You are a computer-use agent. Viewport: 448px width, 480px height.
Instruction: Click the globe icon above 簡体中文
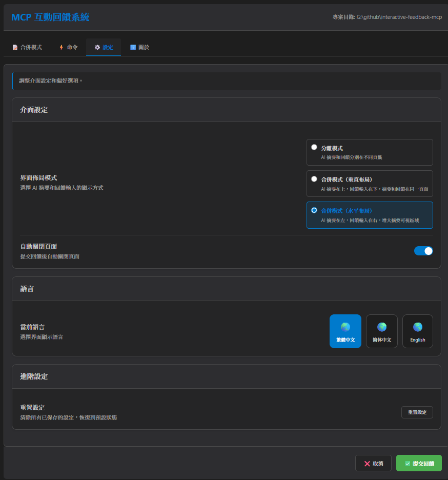click(381, 326)
